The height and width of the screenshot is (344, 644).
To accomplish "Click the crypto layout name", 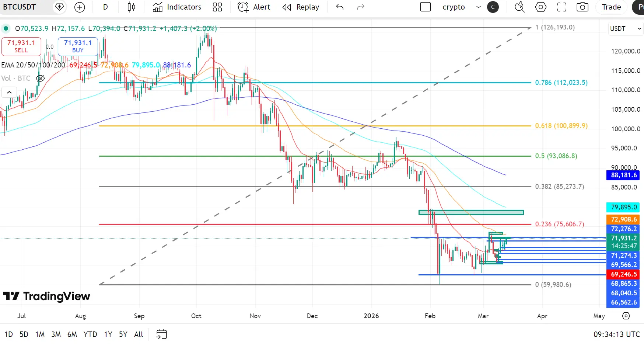I will (454, 7).
